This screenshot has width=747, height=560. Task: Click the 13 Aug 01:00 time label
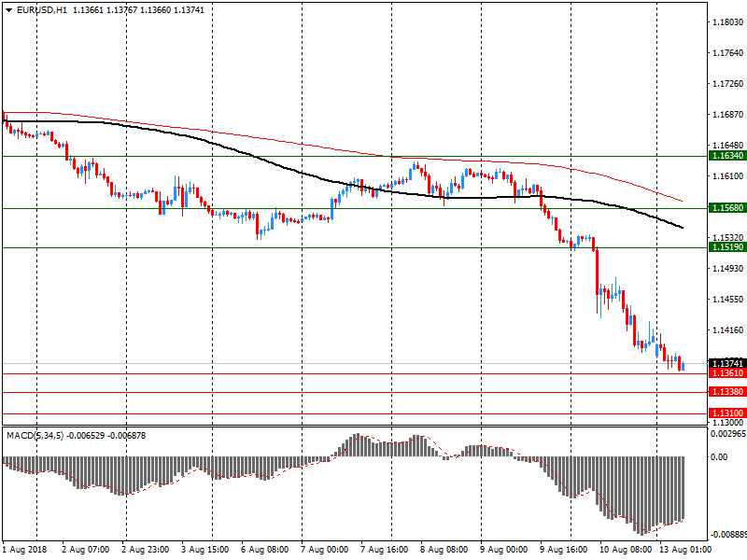tap(685, 550)
